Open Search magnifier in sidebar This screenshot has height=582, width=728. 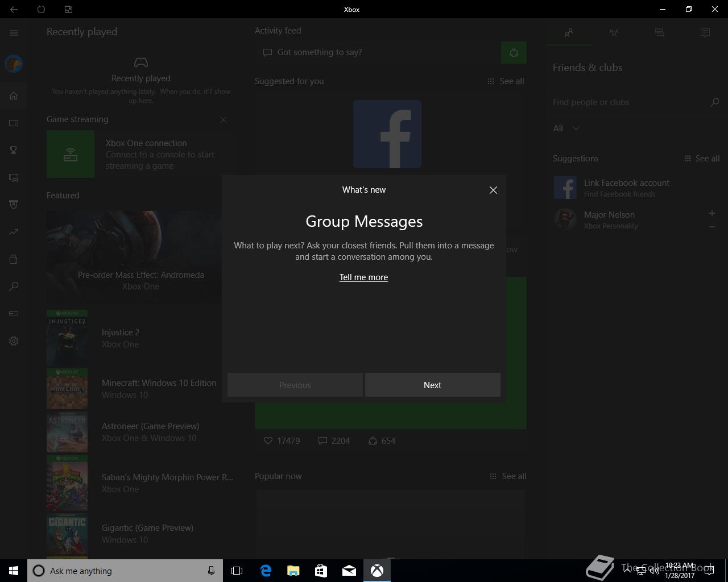[x=14, y=286]
